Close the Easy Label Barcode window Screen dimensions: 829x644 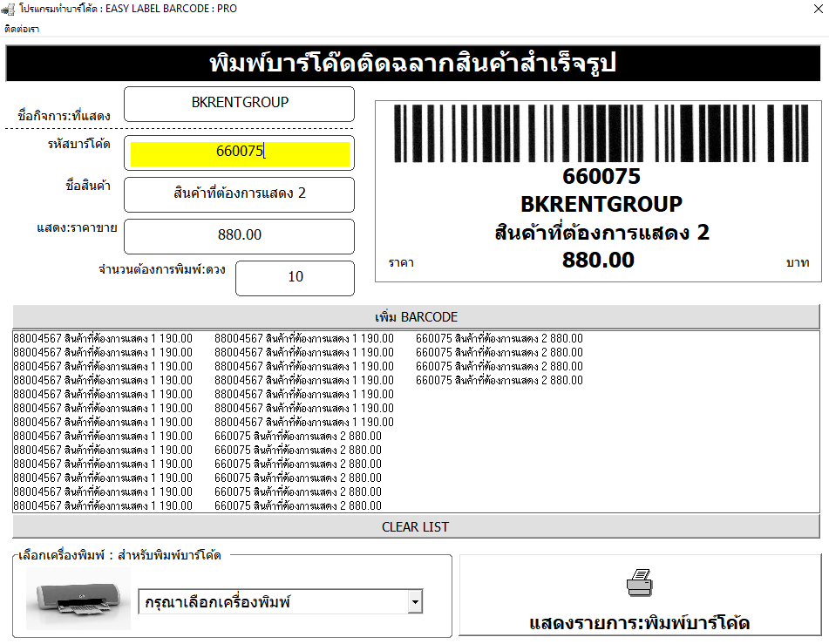(818, 9)
